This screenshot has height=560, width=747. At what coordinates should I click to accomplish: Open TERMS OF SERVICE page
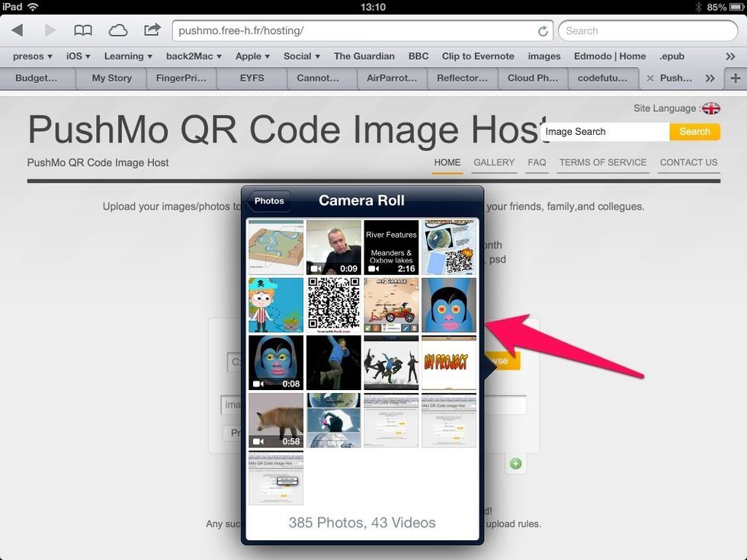pos(603,162)
